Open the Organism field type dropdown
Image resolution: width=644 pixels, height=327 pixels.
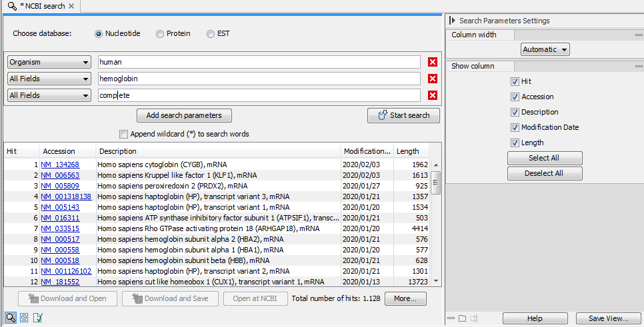(49, 62)
